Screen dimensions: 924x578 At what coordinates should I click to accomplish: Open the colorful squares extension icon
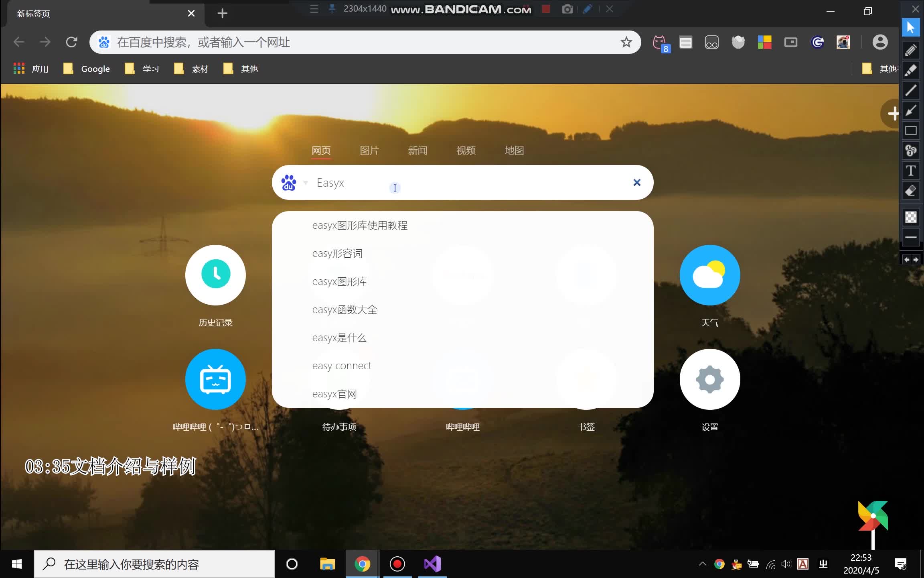click(764, 42)
